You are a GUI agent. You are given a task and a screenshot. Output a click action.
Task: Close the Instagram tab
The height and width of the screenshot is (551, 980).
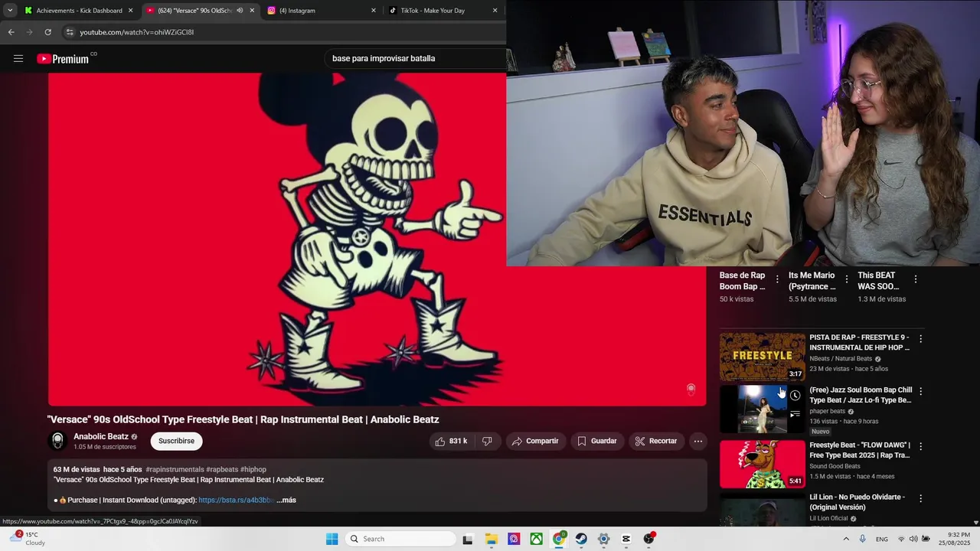click(x=374, y=11)
